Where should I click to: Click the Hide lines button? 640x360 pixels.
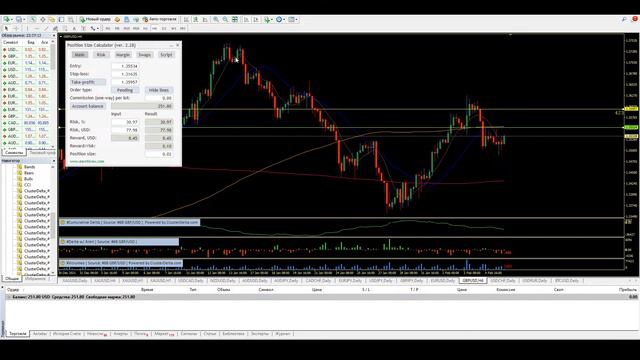(159, 90)
